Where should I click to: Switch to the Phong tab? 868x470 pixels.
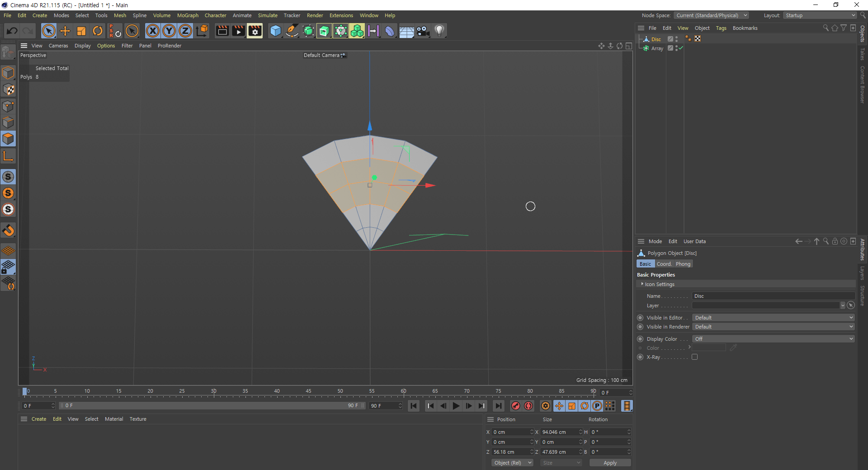coord(683,264)
